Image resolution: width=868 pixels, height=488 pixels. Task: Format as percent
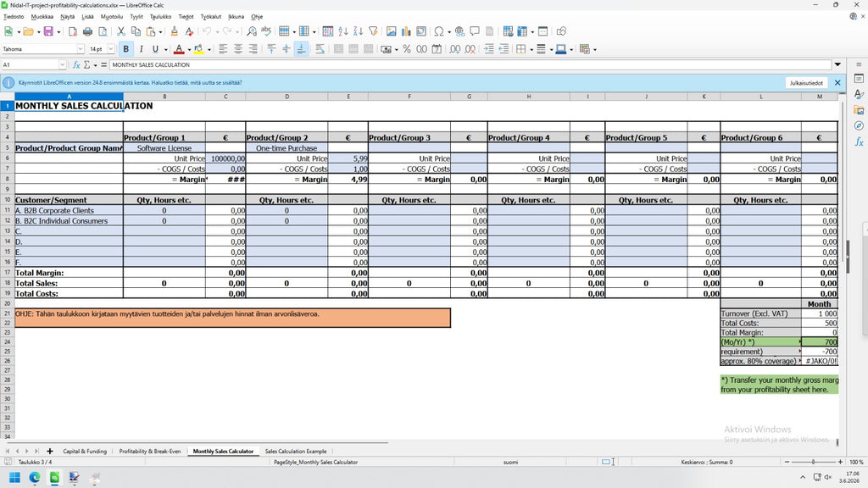click(x=407, y=49)
